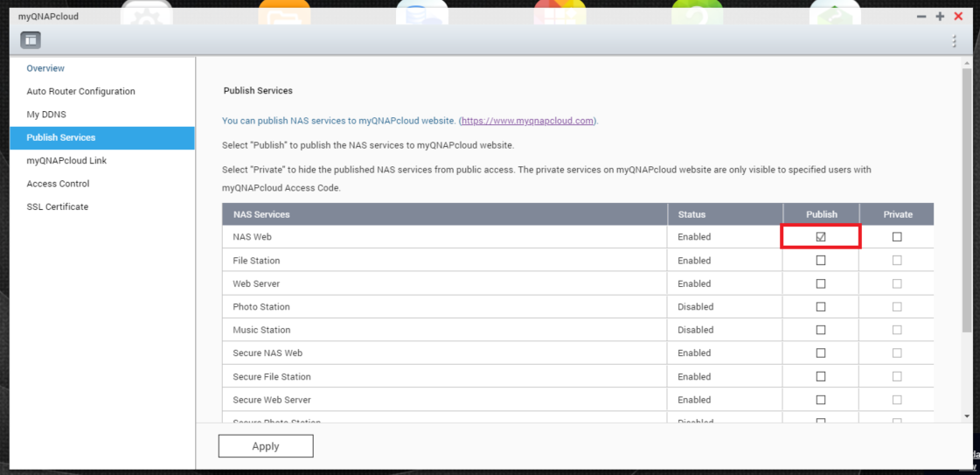The image size is (980, 475).
Task: Enable Publish for Web Server
Action: 821,283
